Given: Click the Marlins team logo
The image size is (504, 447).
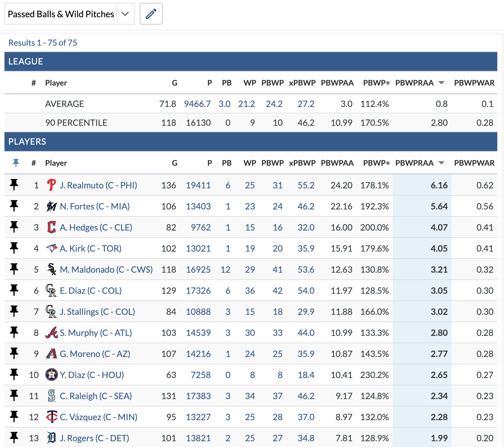Looking at the screenshot, I should click(x=51, y=206).
